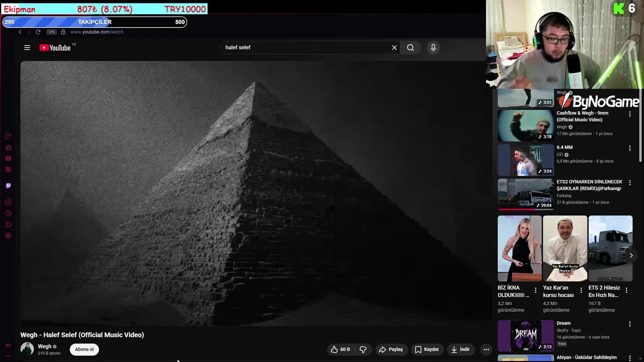The height and width of the screenshot is (362, 644).
Task: Open the Dream video title
Action: click(x=563, y=323)
